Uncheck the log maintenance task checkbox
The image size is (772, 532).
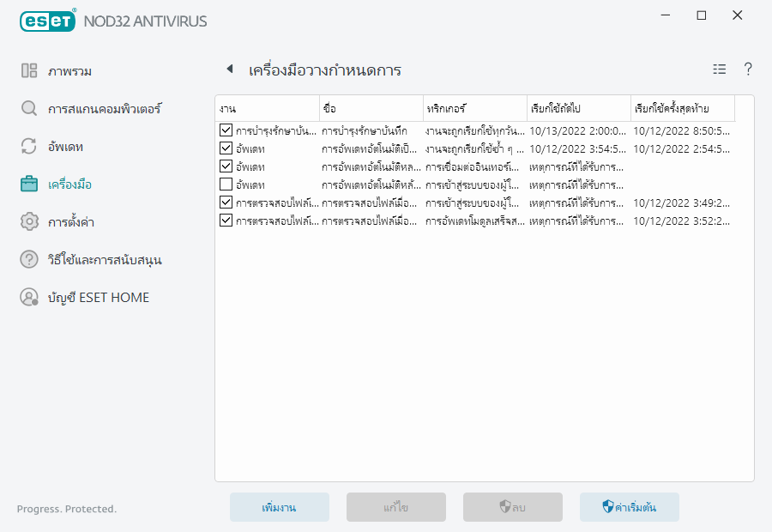[x=226, y=131]
